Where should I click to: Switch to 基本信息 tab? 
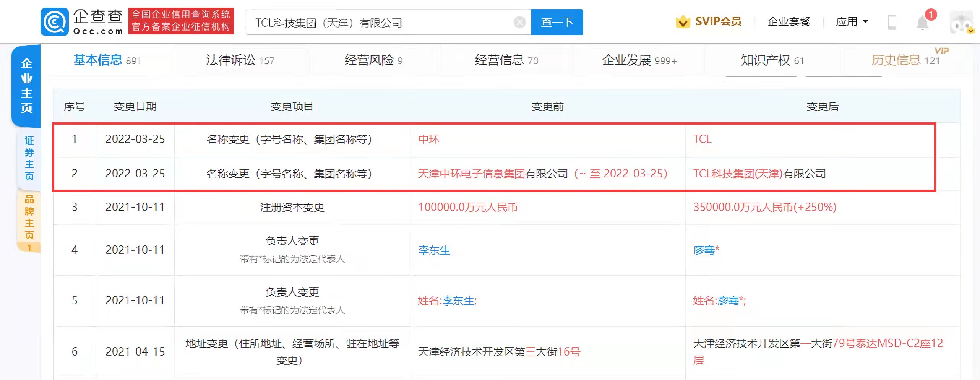click(x=107, y=60)
